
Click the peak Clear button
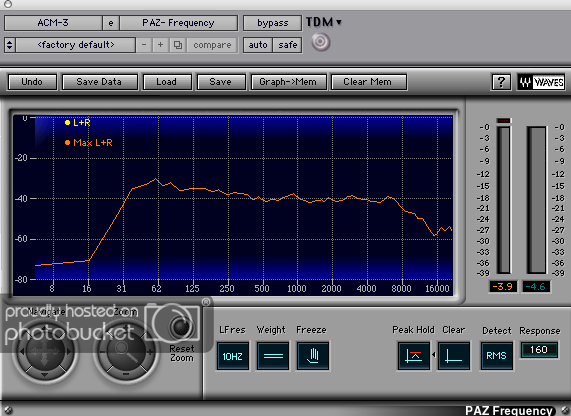454,356
